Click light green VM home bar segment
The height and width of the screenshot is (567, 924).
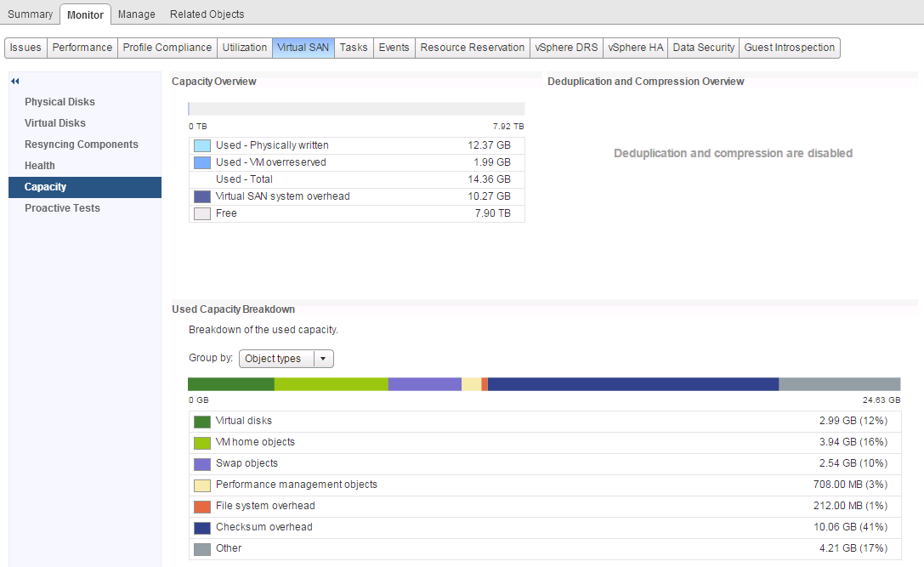click(x=332, y=384)
